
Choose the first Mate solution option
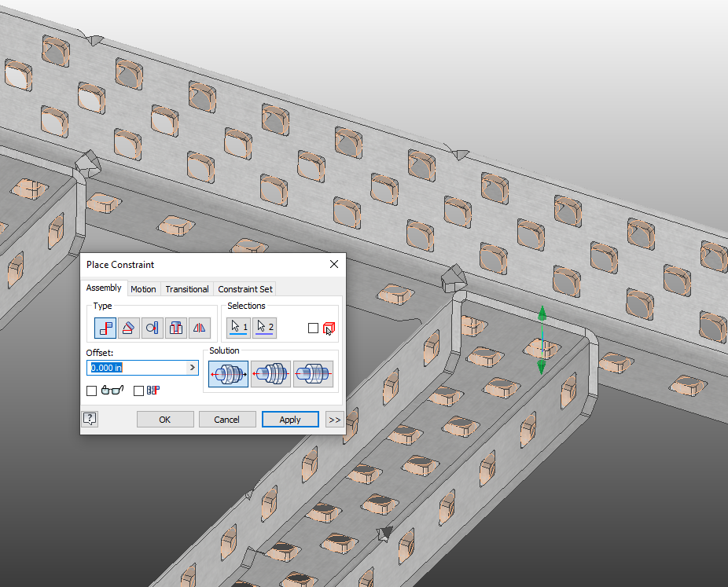pos(229,374)
